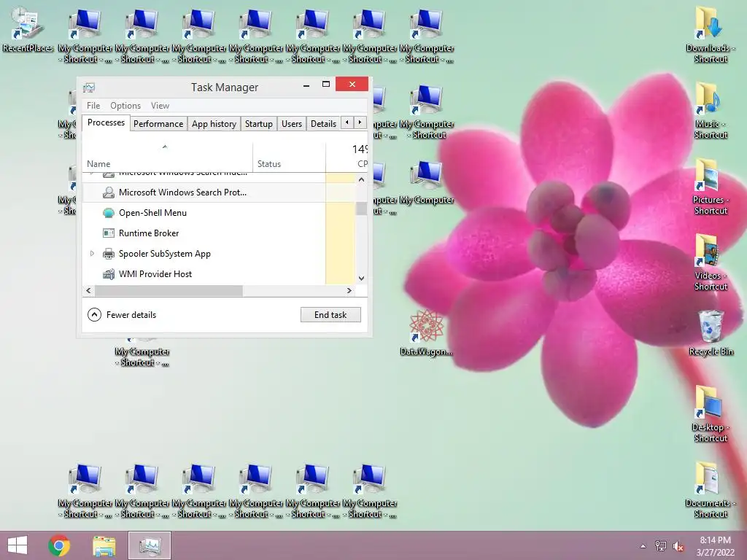Collapse Task Manager with Fewer details

pos(122,315)
